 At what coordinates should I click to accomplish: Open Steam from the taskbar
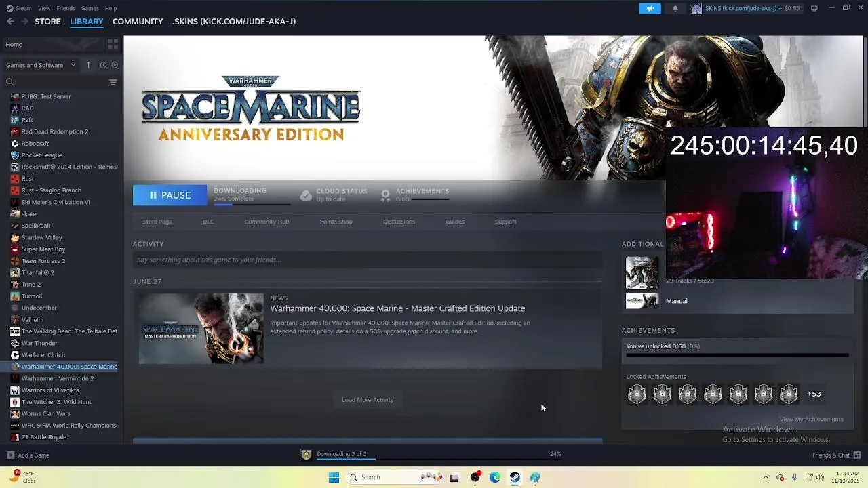point(515,477)
